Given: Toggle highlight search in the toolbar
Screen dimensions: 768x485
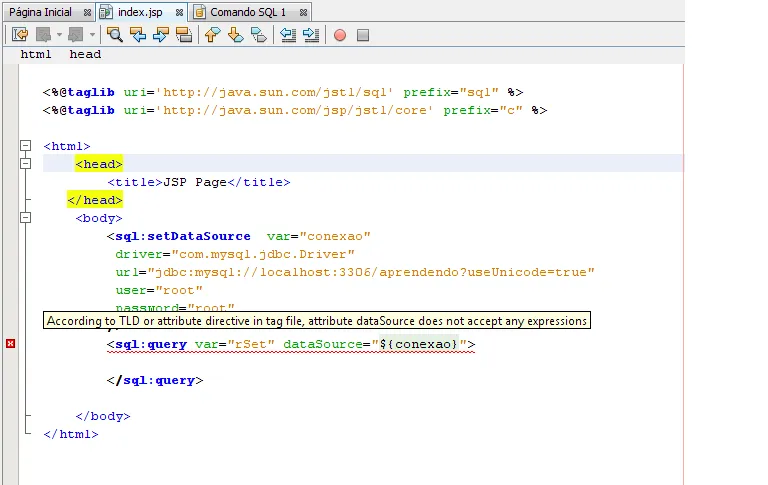Looking at the screenshot, I should pyautogui.click(x=183, y=35).
